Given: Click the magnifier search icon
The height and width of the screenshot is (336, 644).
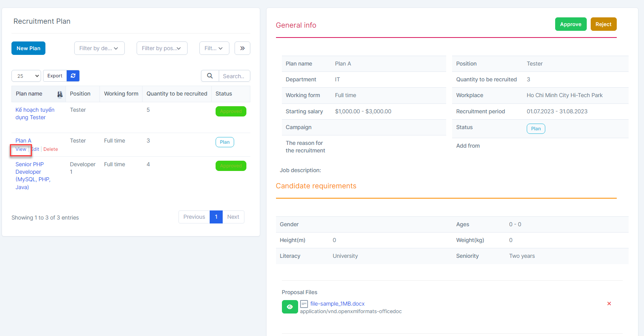Looking at the screenshot, I should 210,76.
